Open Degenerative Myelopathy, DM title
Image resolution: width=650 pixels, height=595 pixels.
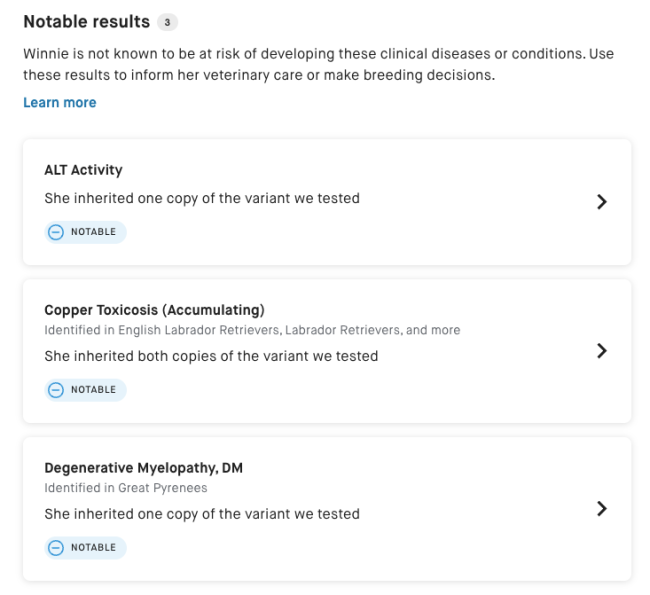143,468
